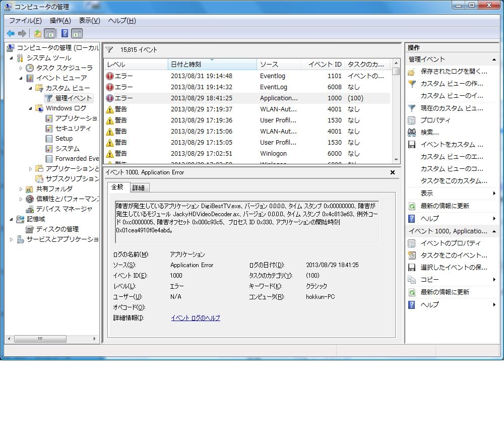Collapse the 記憶域 node arrow
Viewport: 504px width, 445px height.
pyautogui.click(x=11, y=219)
